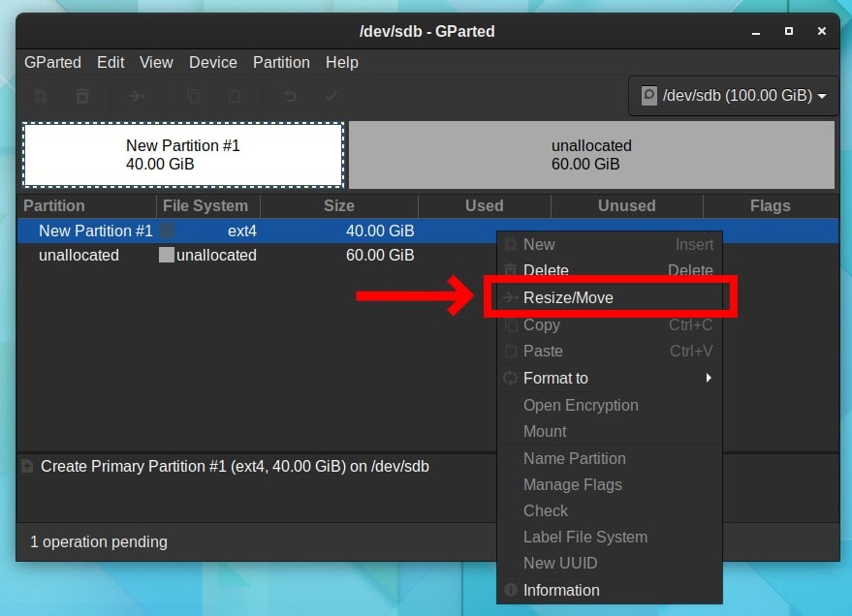Close the GParted window
The image size is (852, 616).
[x=822, y=32]
